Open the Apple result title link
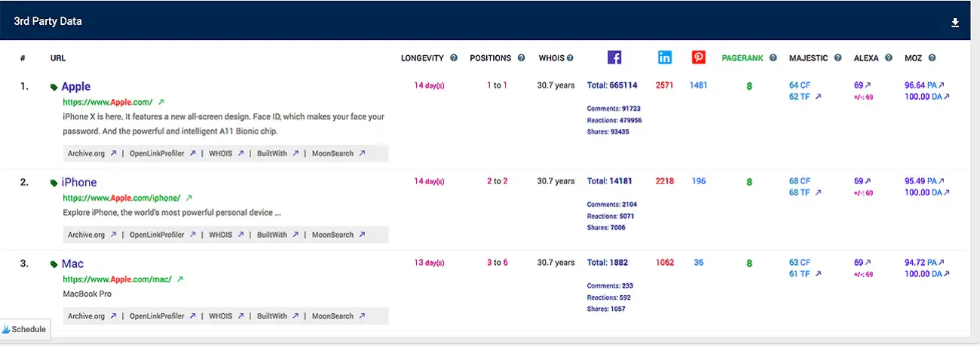This screenshot has height=348, width=980. coord(76,87)
